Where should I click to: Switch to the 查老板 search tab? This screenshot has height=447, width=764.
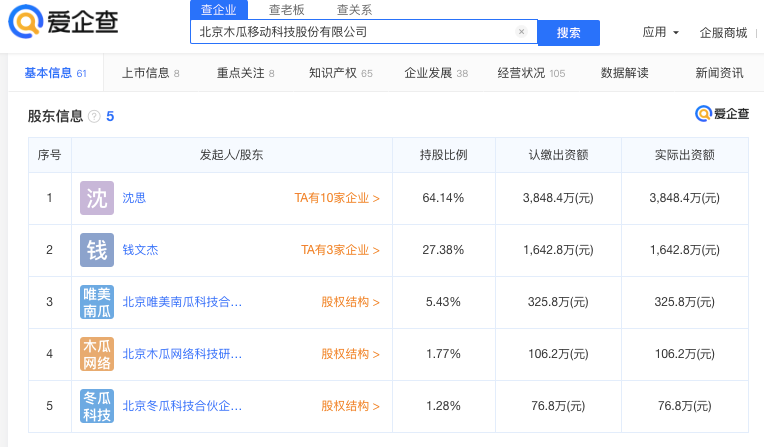click(x=286, y=10)
